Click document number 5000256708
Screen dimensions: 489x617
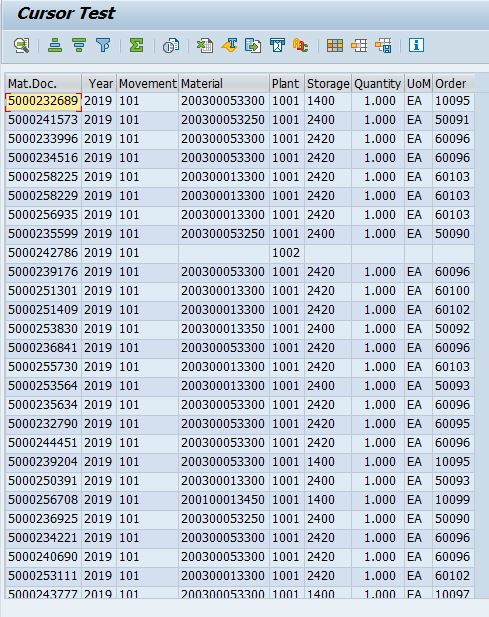(43, 500)
